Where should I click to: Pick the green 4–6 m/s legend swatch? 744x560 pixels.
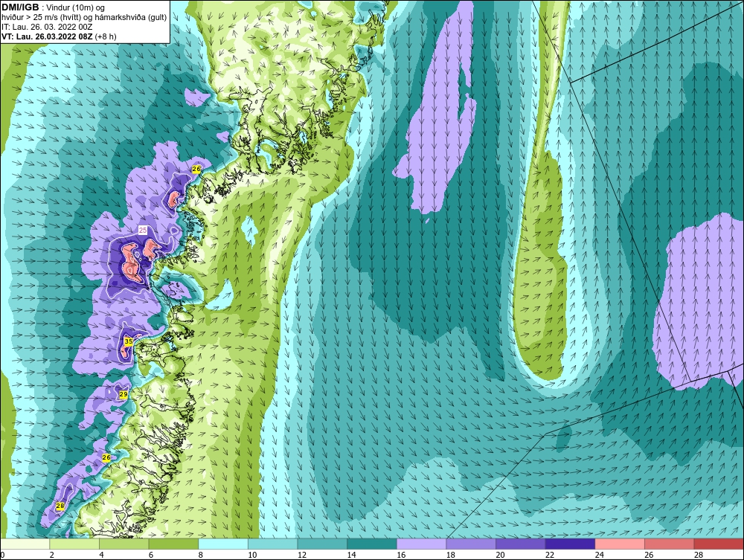(124, 544)
